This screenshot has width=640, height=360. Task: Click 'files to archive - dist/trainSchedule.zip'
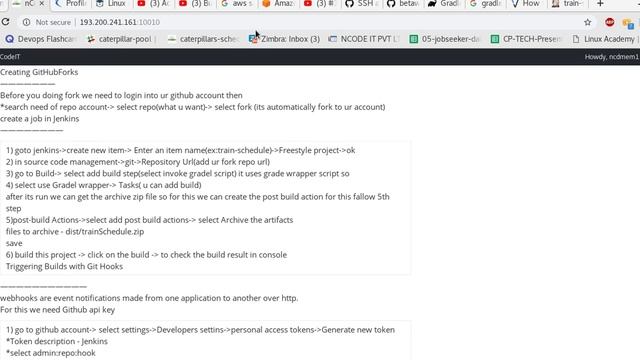point(75,232)
